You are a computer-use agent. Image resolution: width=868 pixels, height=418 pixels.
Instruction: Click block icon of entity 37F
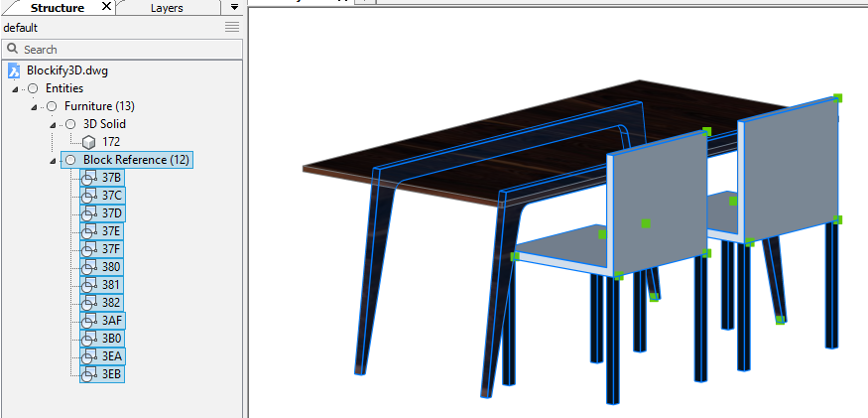tap(88, 249)
